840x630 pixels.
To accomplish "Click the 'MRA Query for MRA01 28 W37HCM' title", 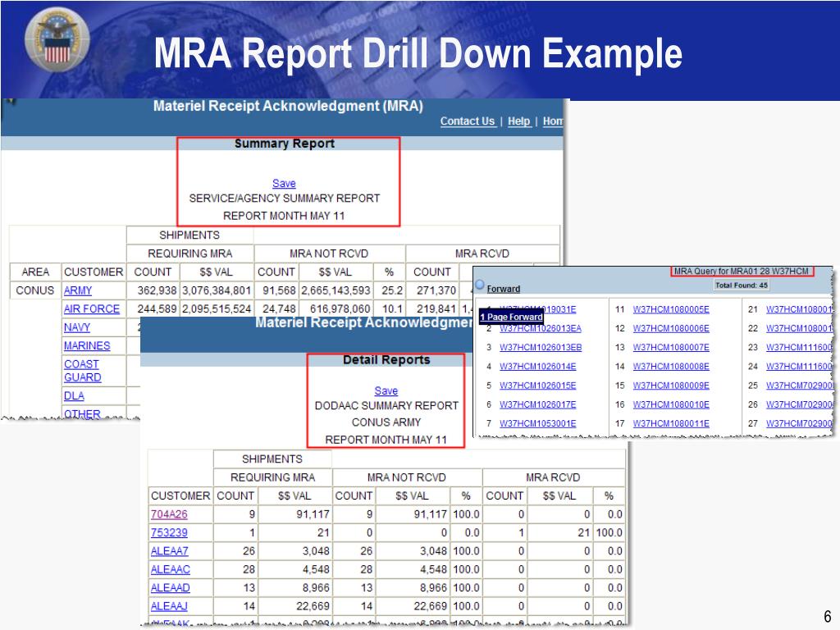I will 742,271.
